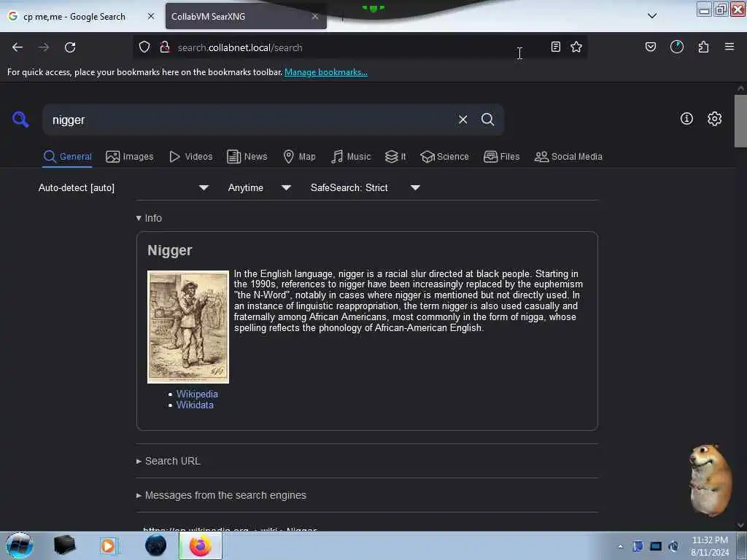Show hidden system tray icons arrow

click(620, 546)
